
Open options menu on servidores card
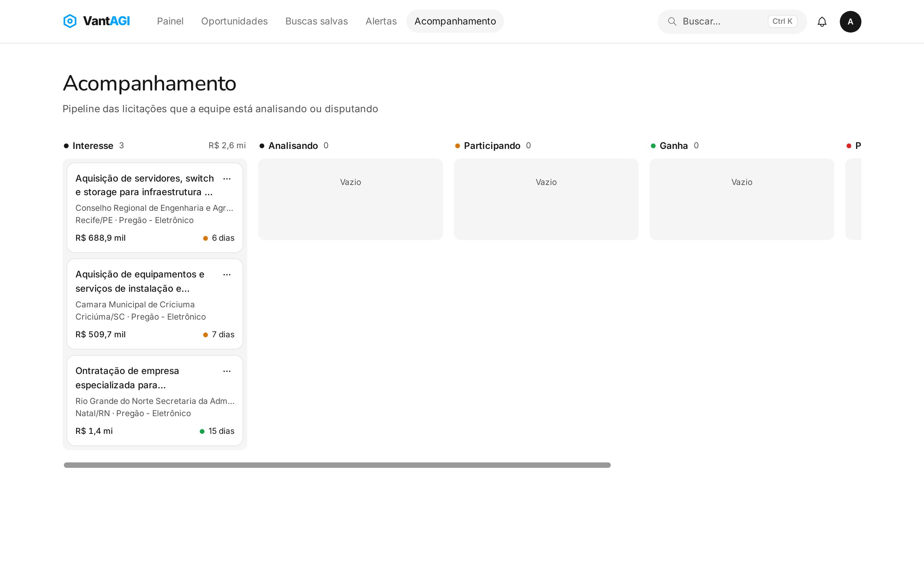227,179
